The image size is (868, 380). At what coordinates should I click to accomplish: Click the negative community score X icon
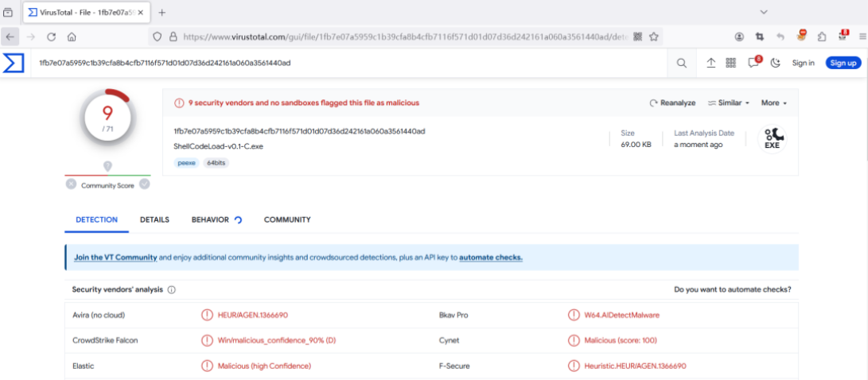click(x=71, y=184)
